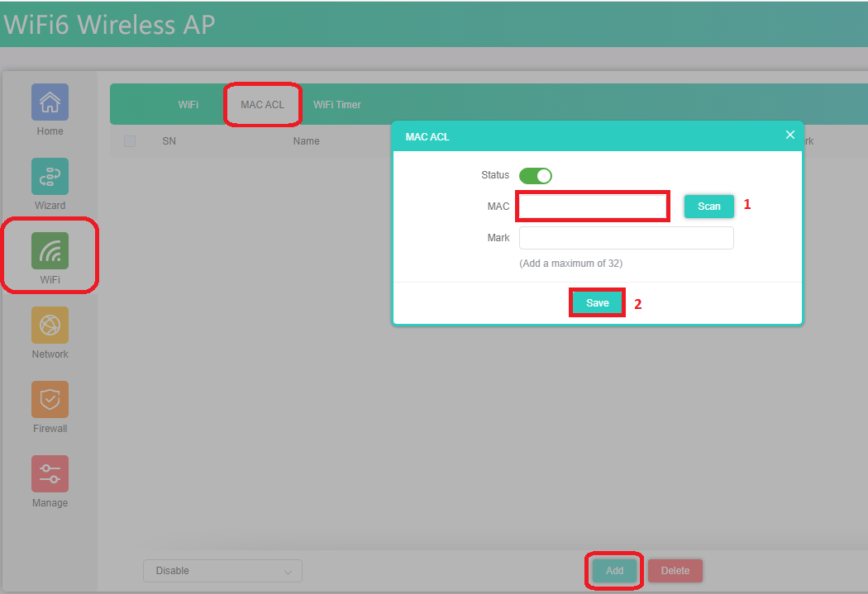This screenshot has width=868, height=594.
Task: Click the Name column header
Action: tap(306, 141)
